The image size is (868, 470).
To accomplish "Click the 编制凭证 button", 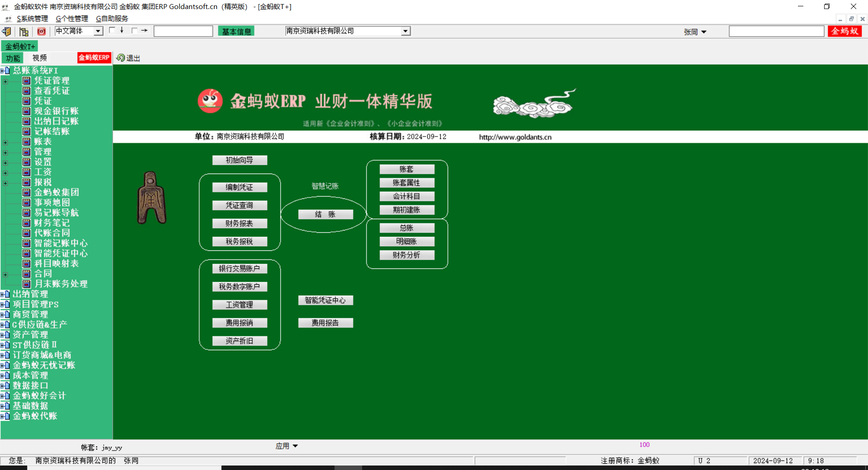I will [x=240, y=187].
